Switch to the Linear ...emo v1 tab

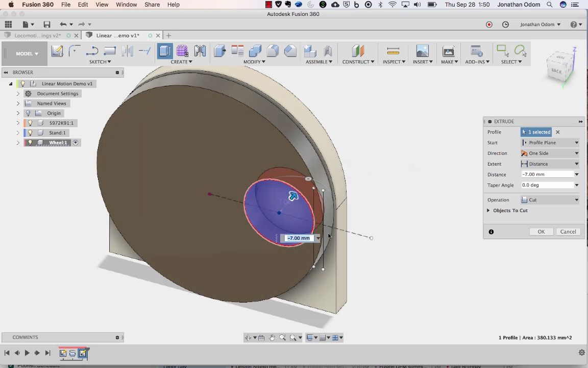117,35
